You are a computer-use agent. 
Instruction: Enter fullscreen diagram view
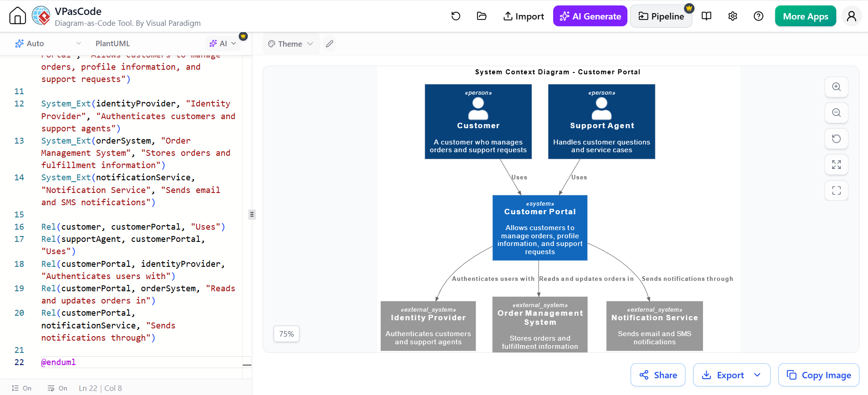point(836,191)
